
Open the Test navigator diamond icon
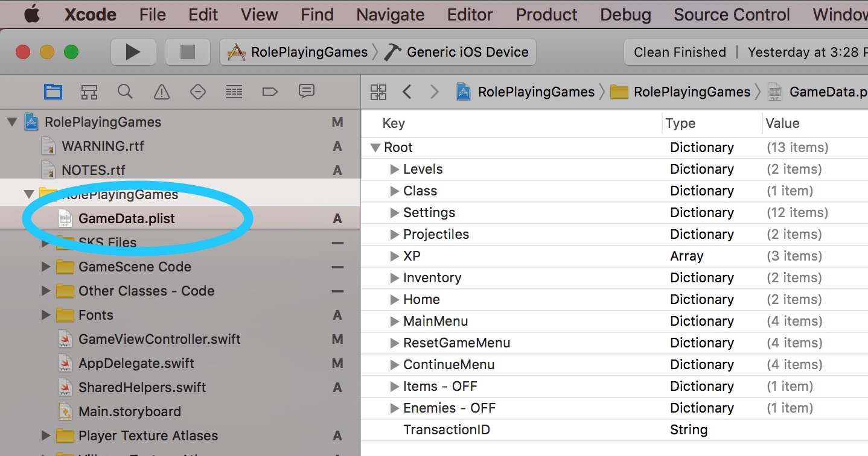pos(197,91)
